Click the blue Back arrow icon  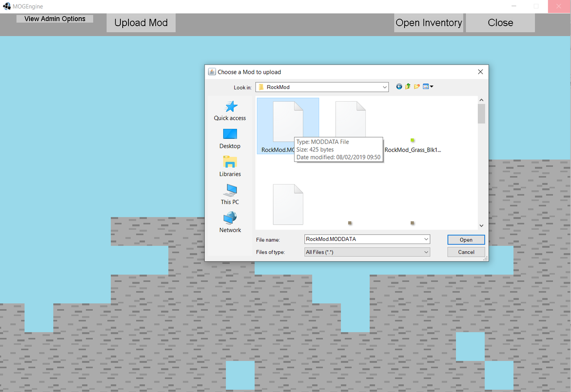tap(399, 87)
